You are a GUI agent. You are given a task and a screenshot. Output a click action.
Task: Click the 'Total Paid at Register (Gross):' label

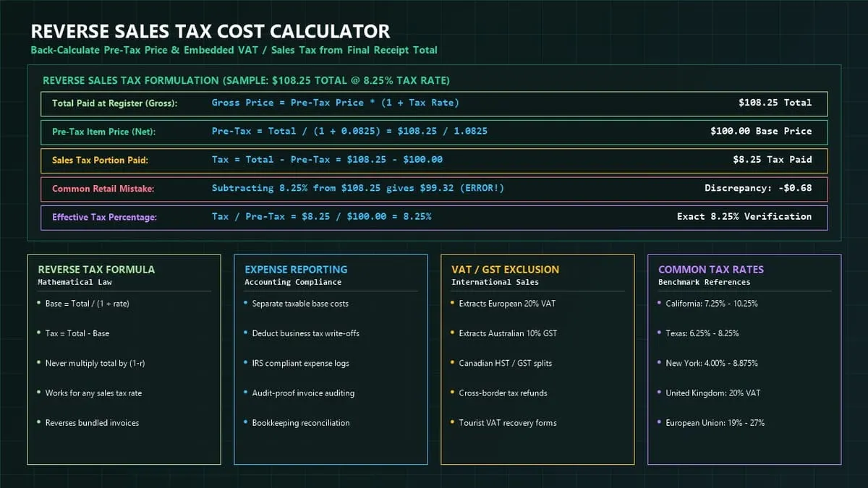coord(115,103)
